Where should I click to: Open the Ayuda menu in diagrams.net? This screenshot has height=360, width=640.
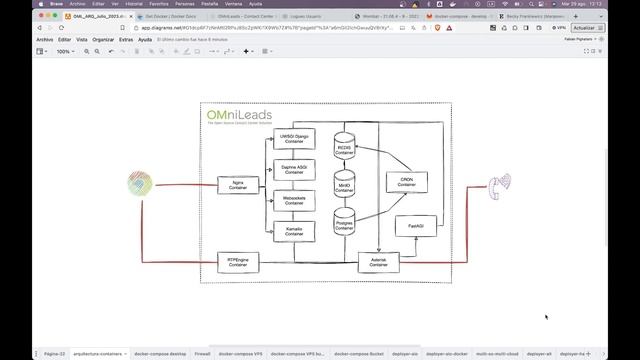145,40
